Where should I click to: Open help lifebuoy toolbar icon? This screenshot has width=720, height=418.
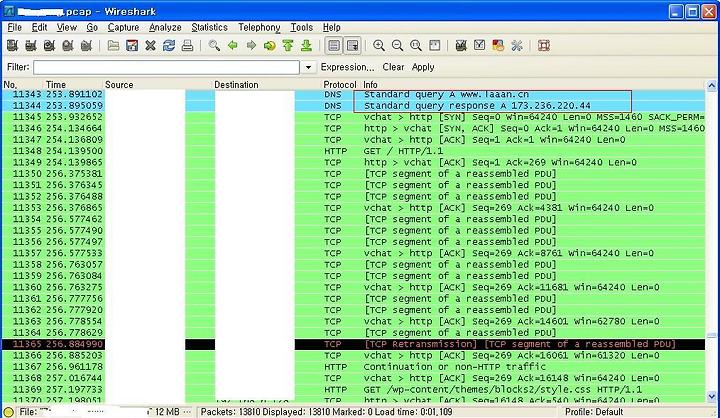click(x=544, y=45)
